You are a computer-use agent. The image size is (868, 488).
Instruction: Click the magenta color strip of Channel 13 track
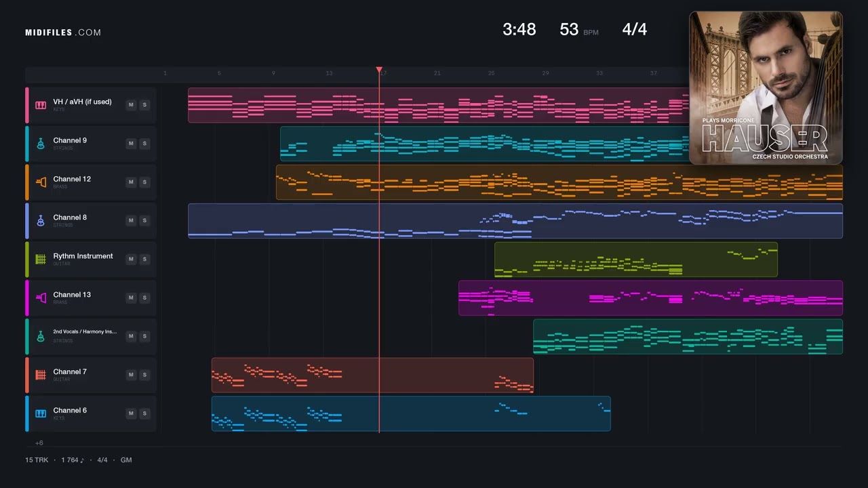tap(27, 298)
